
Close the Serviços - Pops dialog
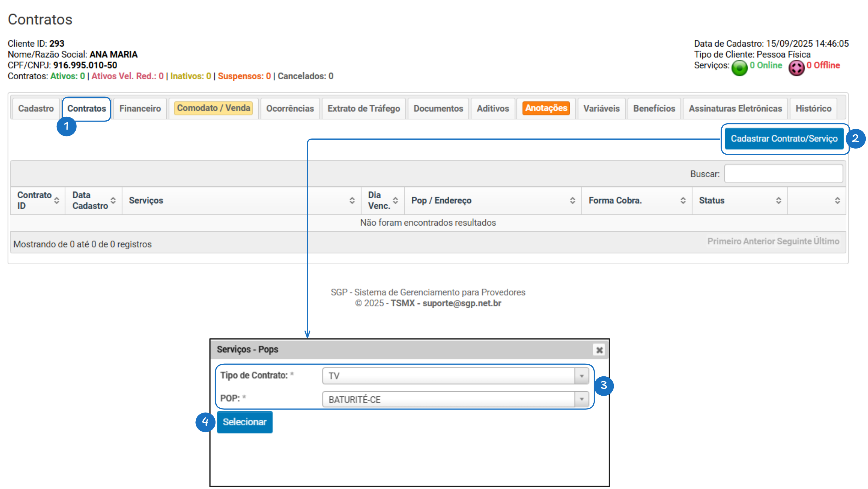(599, 350)
